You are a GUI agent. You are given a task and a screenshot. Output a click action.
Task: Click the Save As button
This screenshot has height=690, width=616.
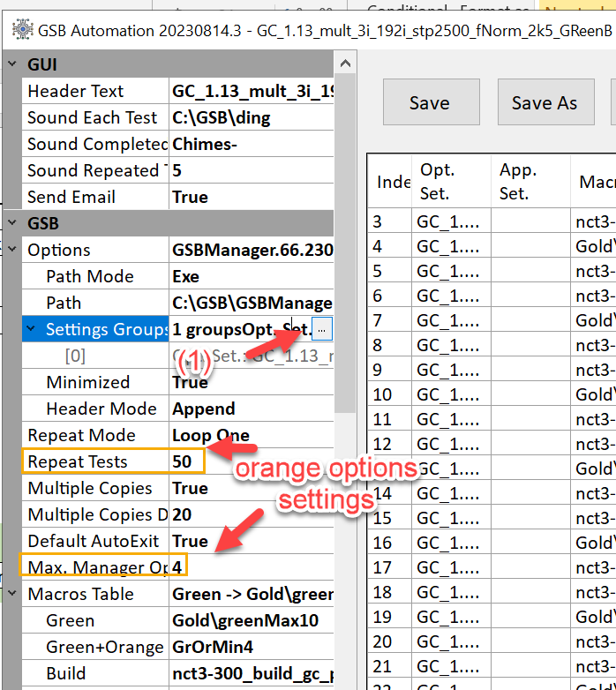pyautogui.click(x=544, y=102)
